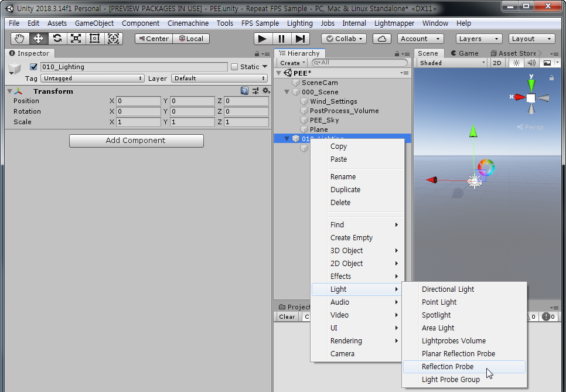Screen dimensions: 566x392
Task: Select SceneCam in the Hierarchy
Action: coord(320,83)
